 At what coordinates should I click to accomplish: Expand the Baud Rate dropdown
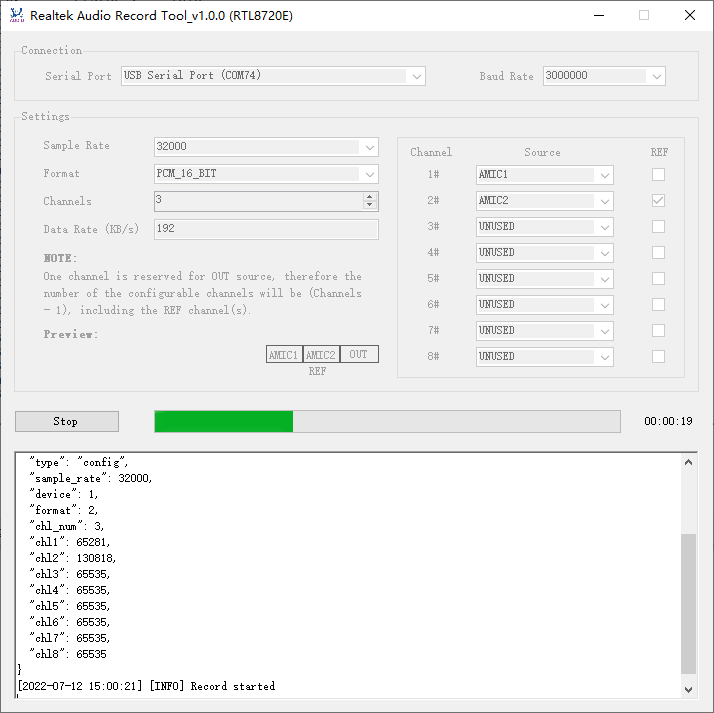[604, 76]
